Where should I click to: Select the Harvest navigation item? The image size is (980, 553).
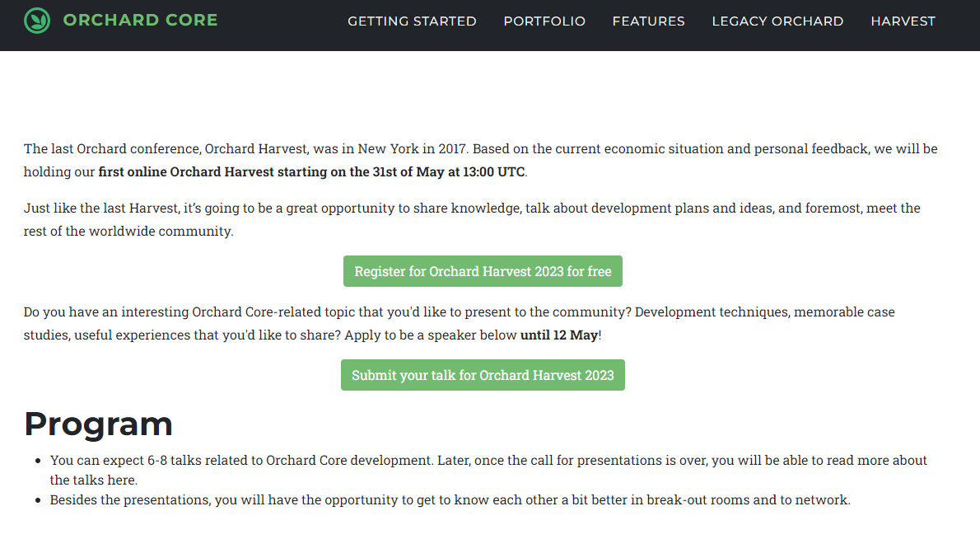tap(903, 21)
